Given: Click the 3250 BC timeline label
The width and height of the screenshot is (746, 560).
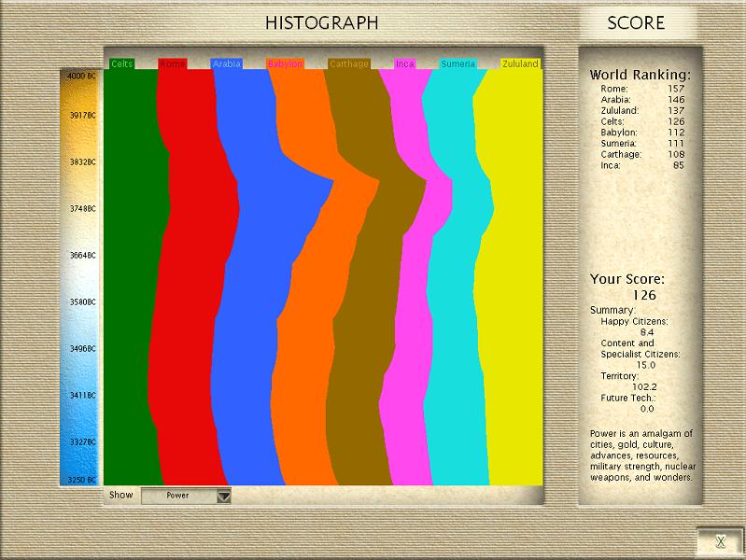Looking at the screenshot, I should point(81,480).
